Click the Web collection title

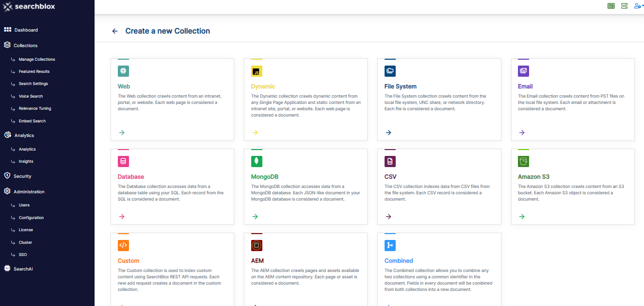click(x=124, y=86)
